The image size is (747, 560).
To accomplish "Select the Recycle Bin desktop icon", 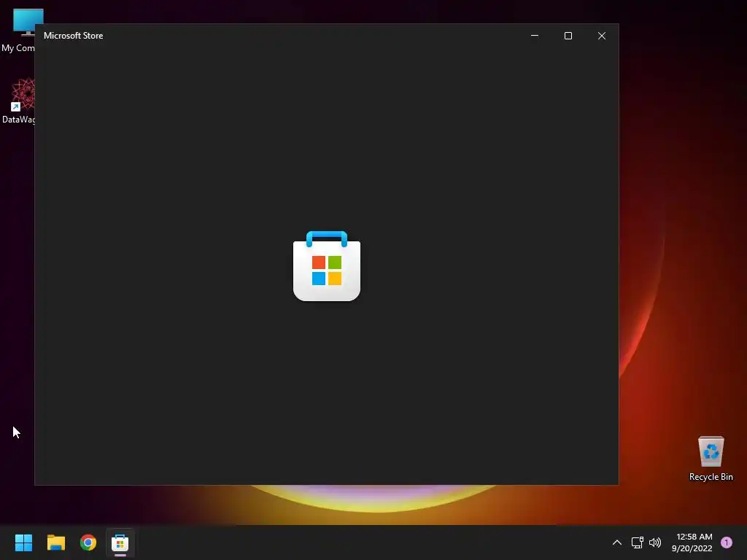I will pos(711,459).
